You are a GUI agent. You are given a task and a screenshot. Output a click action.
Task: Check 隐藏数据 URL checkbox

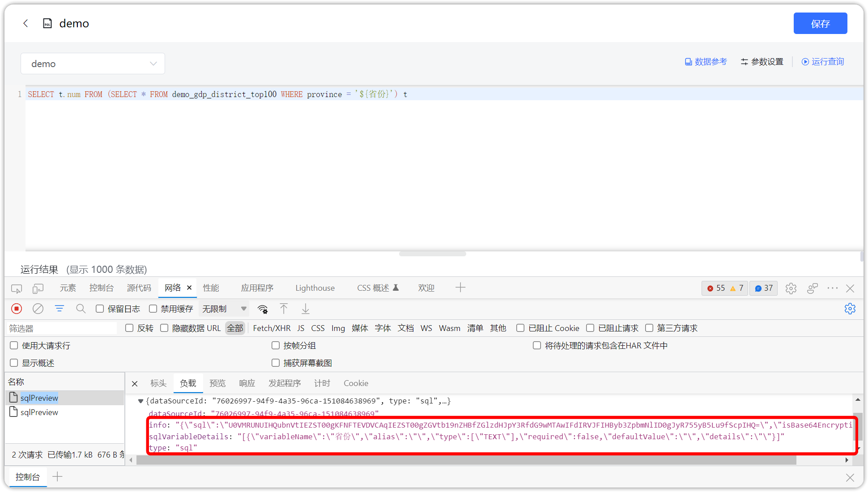[x=164, y=328]
